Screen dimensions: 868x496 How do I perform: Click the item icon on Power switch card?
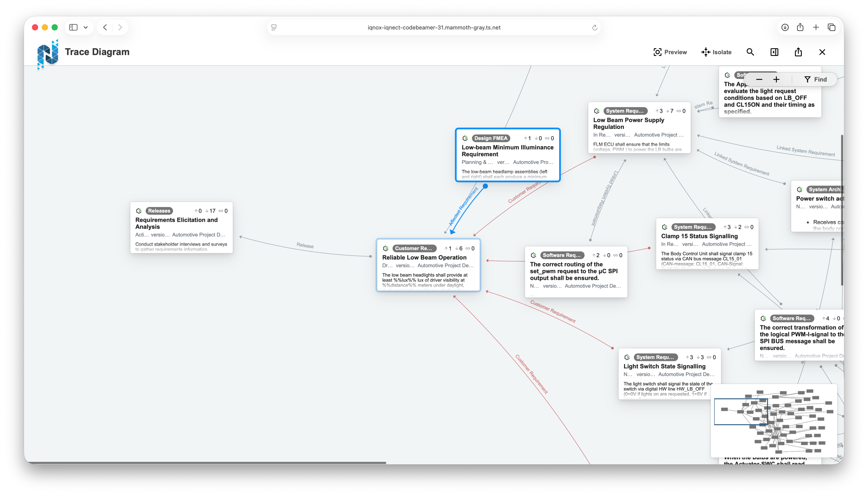(x=800, y=190)
